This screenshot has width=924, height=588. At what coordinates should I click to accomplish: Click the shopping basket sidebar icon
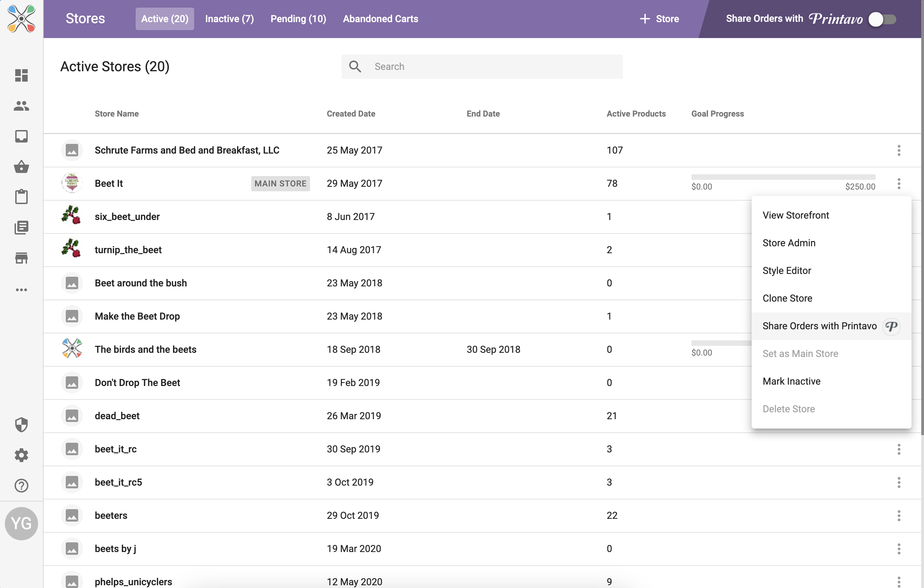[21, 166]
